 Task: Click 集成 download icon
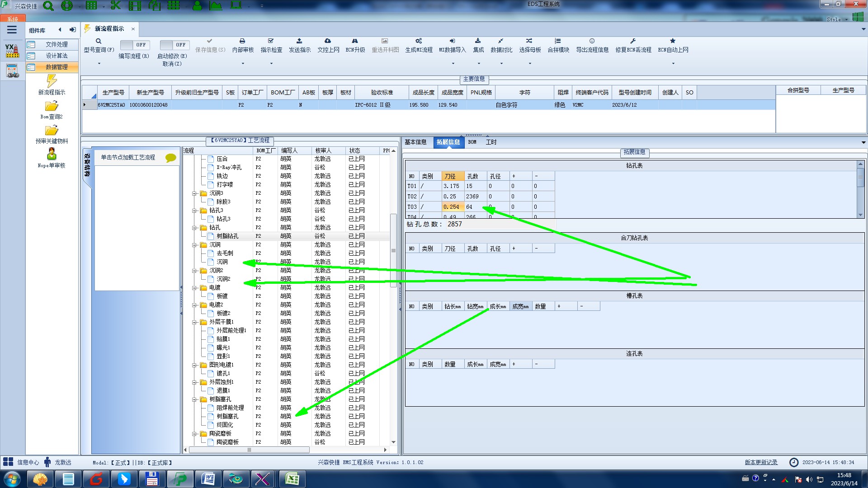[478, 41]
